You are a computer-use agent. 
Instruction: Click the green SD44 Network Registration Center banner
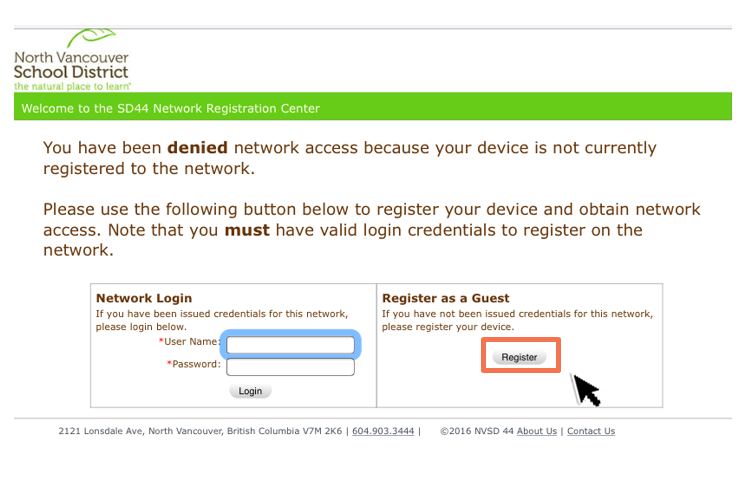[x=371, y=108]
